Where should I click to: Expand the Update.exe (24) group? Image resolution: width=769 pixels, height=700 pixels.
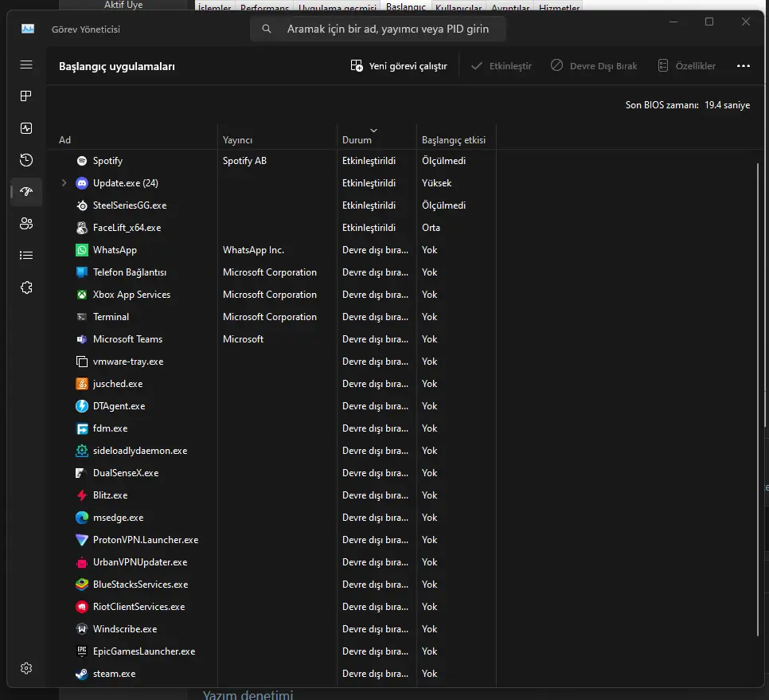pos(64,183)
